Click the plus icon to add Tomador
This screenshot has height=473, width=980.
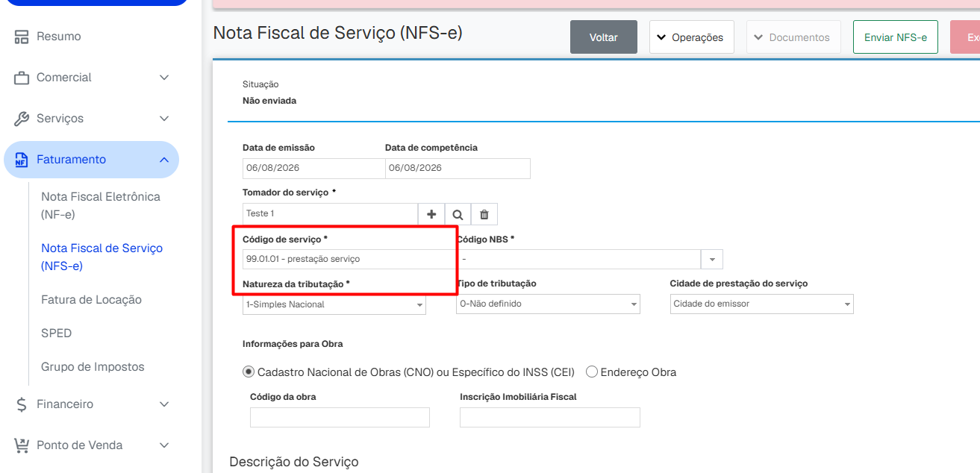tap(431, 214)
